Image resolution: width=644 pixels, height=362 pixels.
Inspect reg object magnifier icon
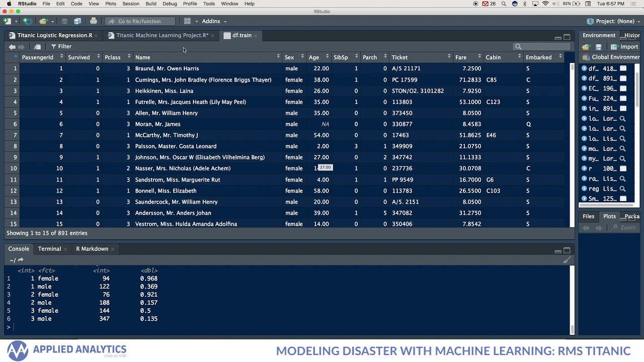point(623,189)
